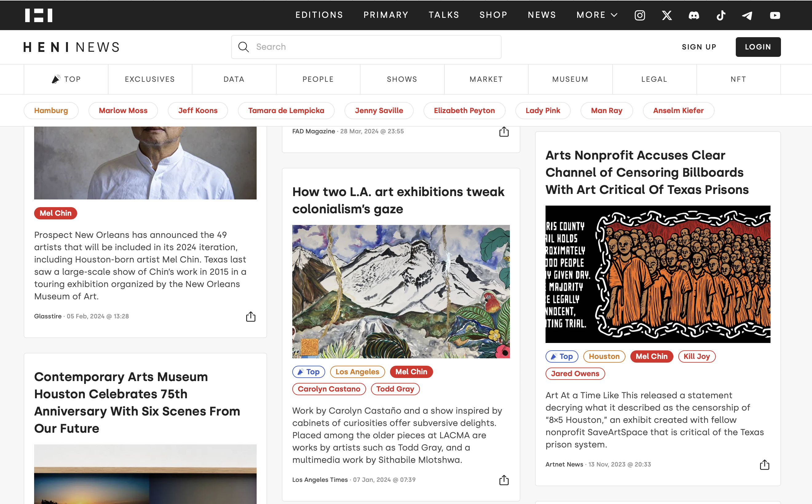Select the Jenny Saville topic chip
Viewport: 812px width, 504px height.
tap(379, 111)
